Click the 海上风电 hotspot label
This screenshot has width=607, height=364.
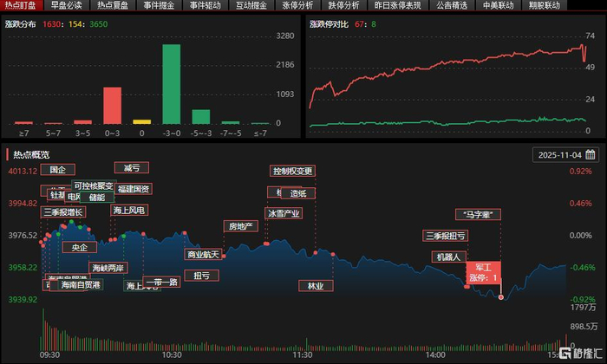(x=129, y=210)
